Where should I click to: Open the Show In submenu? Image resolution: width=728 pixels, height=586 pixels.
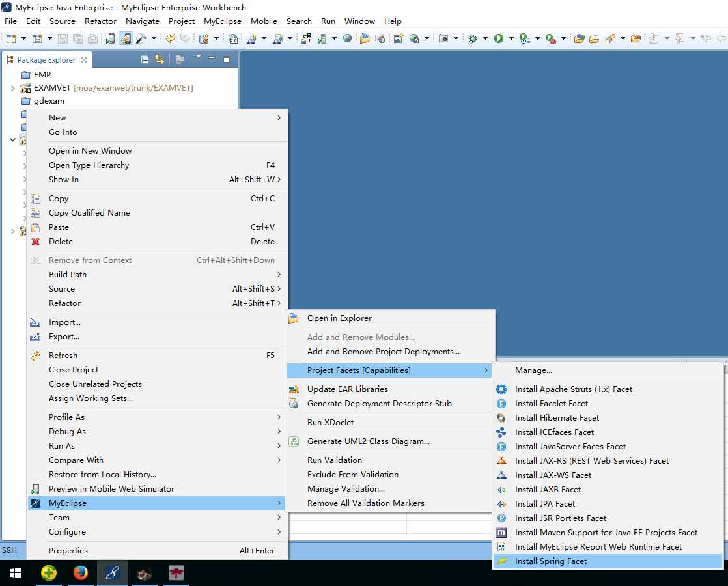coord(158,179)
